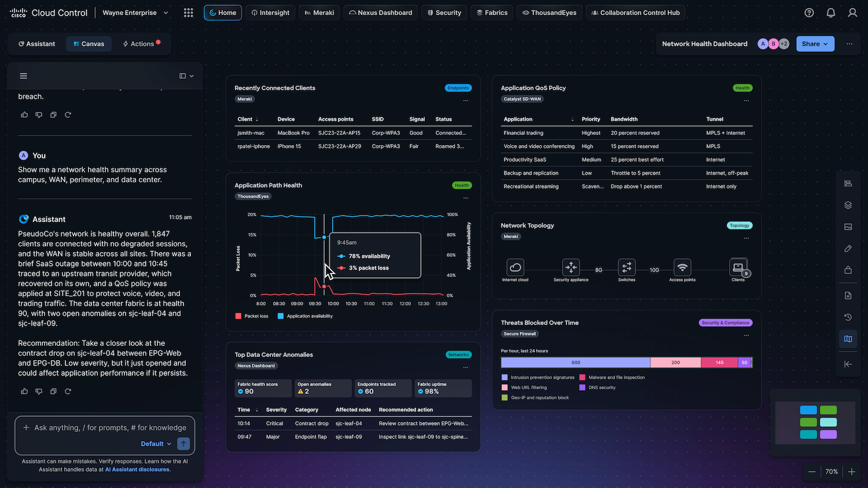The height and width of the screenshot is (488, 868).
Task: Click the pencil edit icon in right toolbar
Action: 848,248
